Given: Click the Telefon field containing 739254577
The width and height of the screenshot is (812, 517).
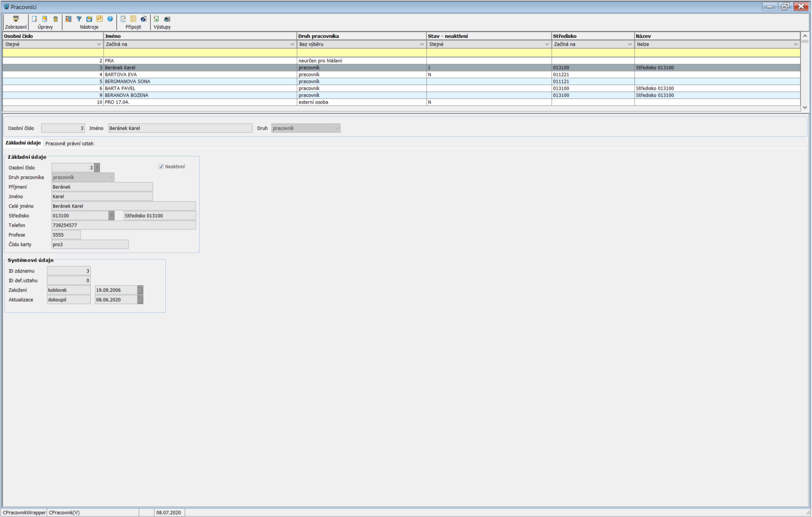Looking at the screenshot, I should 123,225.
